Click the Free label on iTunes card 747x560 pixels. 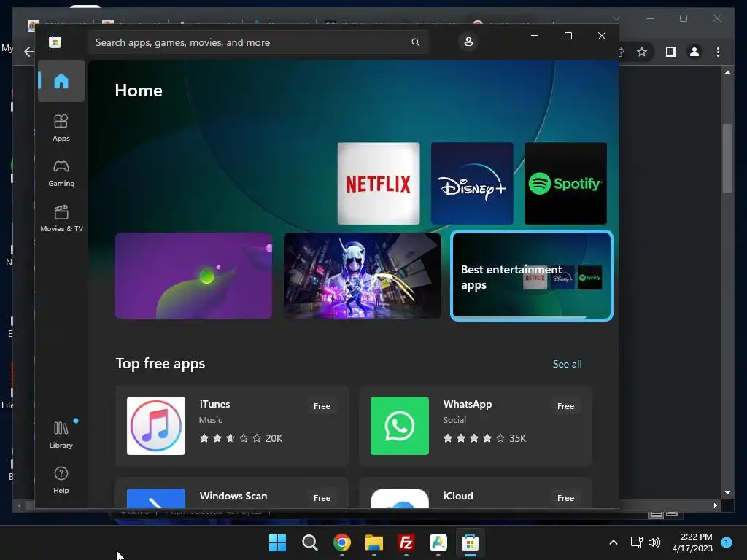pos(322,406)
